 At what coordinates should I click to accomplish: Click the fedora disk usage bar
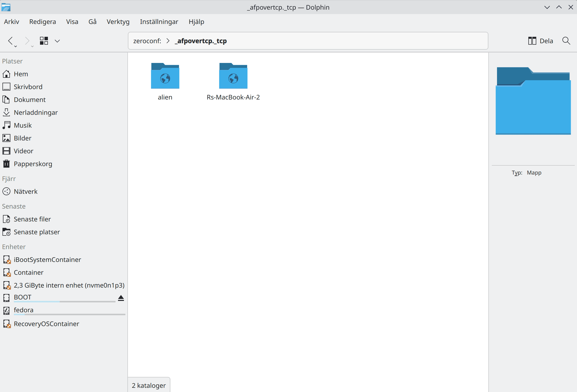(70, 314)
